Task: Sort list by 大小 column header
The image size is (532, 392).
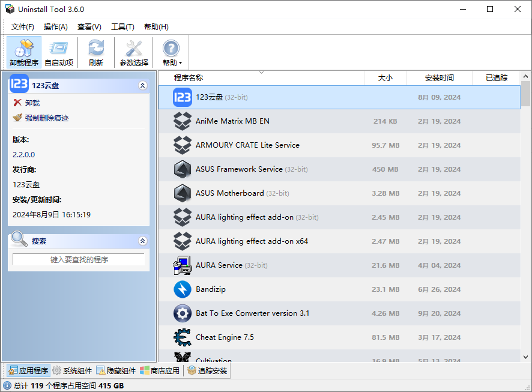Action: (x=385, y=78)
